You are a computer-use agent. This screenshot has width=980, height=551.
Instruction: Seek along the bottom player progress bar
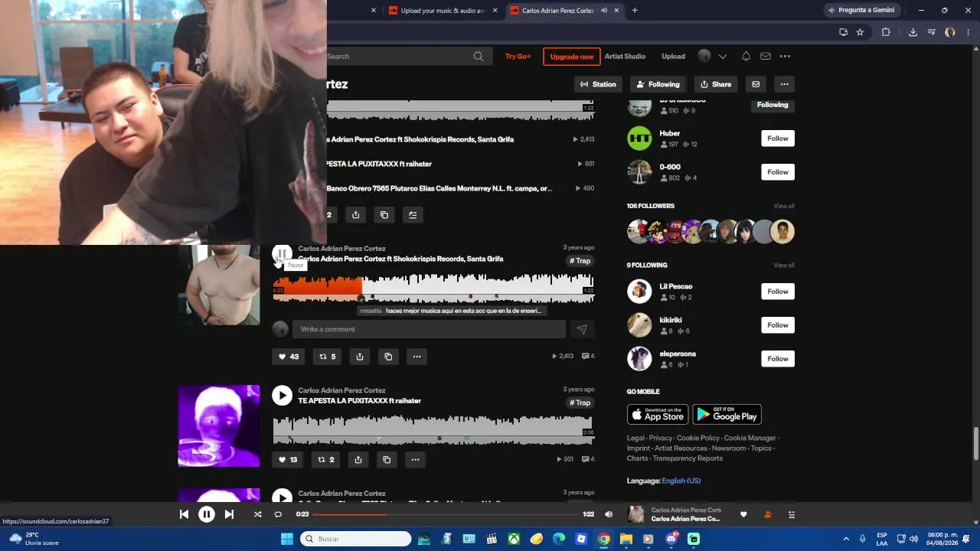tap(446, 514)
